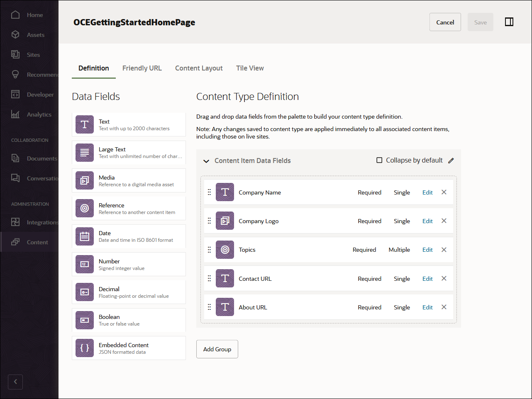This screenshot has height=399, width=532.
Task: Click the pencil edit icon beside Collapse by default
Action: tap(451, 160)
